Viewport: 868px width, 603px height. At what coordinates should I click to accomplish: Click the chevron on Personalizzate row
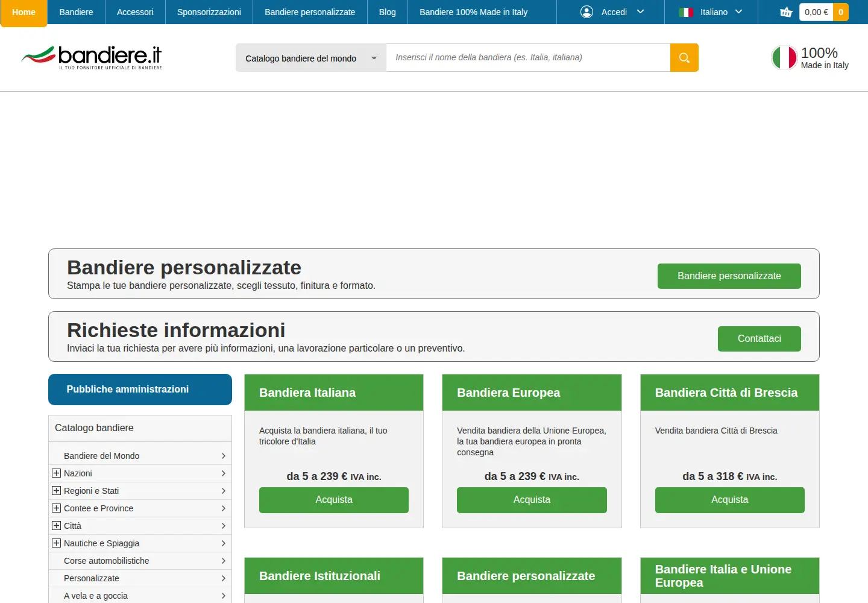[x=223, y=578]
